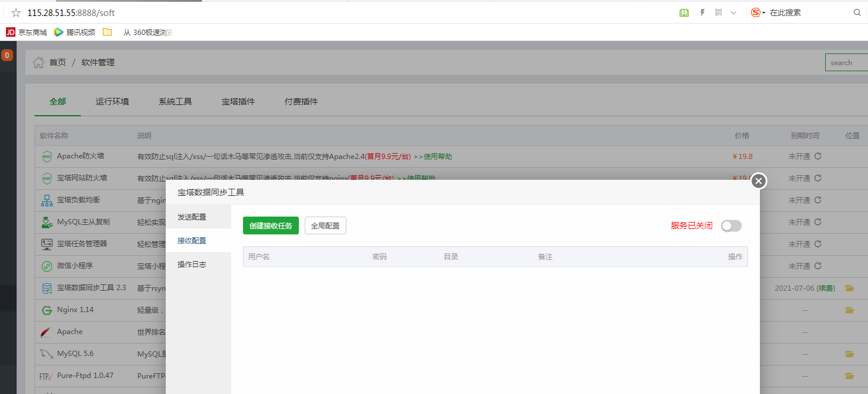
Task: Open the 京东商城 bookmark
Action: (x=27, y=32)
